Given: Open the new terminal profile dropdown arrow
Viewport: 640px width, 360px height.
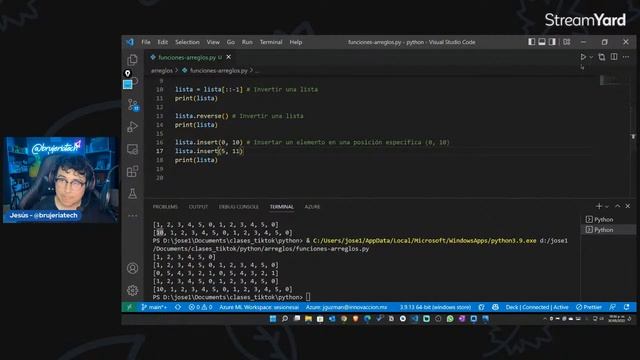Looking at the screenshot, I should (x=607, y=207).
